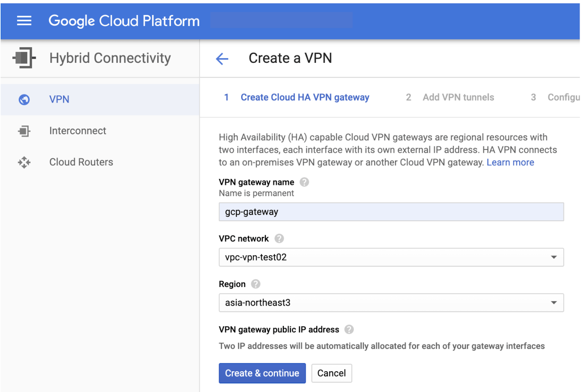Expand the asia-northeast3 region selector chevron
582x392 pixels.
coord(554,303)
